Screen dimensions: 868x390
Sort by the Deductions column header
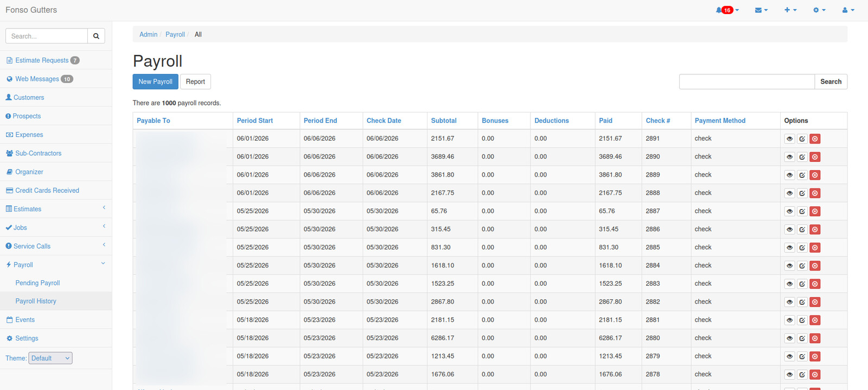551,121
